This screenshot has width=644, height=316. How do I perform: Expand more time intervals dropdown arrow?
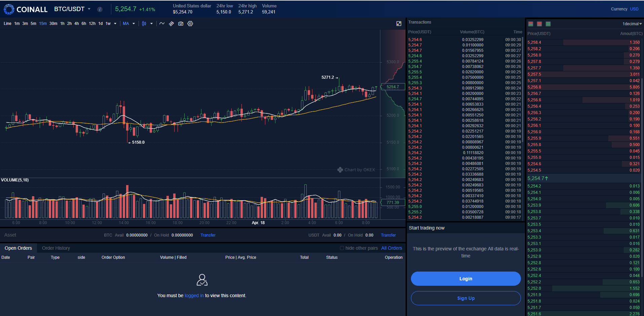(115, 24)
